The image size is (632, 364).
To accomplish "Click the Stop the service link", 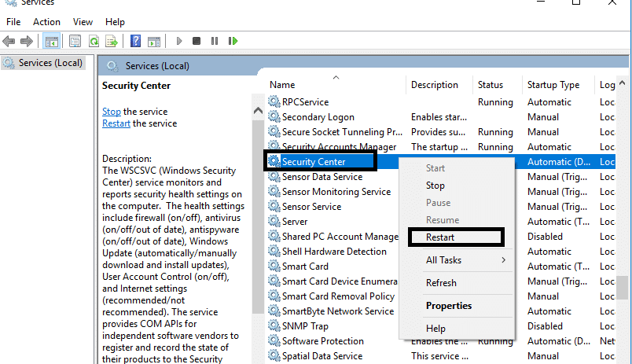I will tap(112, 112).
